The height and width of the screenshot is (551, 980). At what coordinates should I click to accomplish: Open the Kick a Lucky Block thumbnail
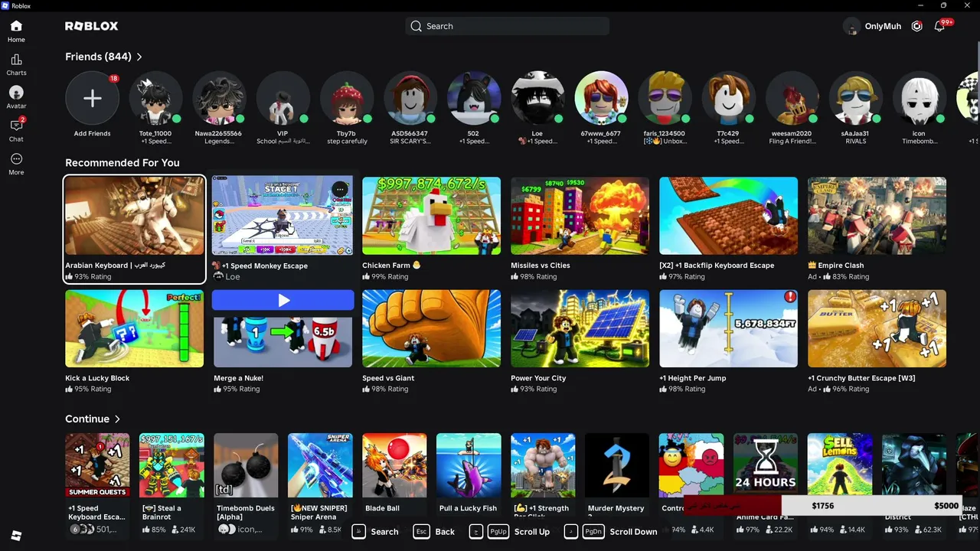pyautogui.click(x=134, y=328)
